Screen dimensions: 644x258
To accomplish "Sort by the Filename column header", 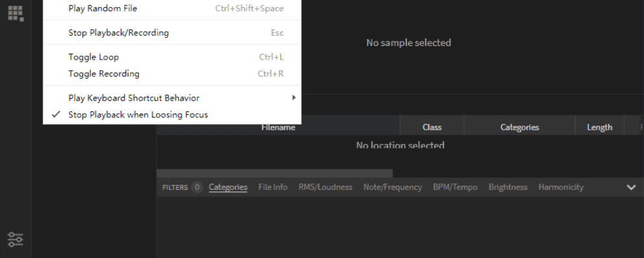I will click(278, 127).
